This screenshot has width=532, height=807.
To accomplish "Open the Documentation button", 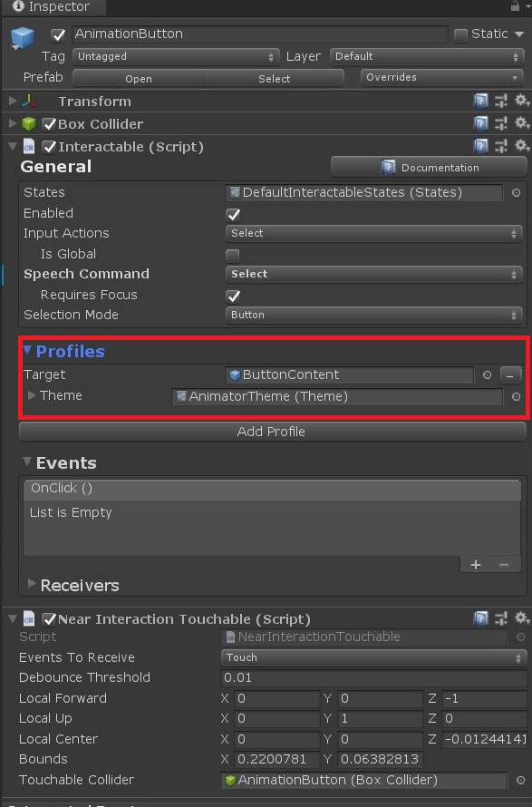I will 429,168.
